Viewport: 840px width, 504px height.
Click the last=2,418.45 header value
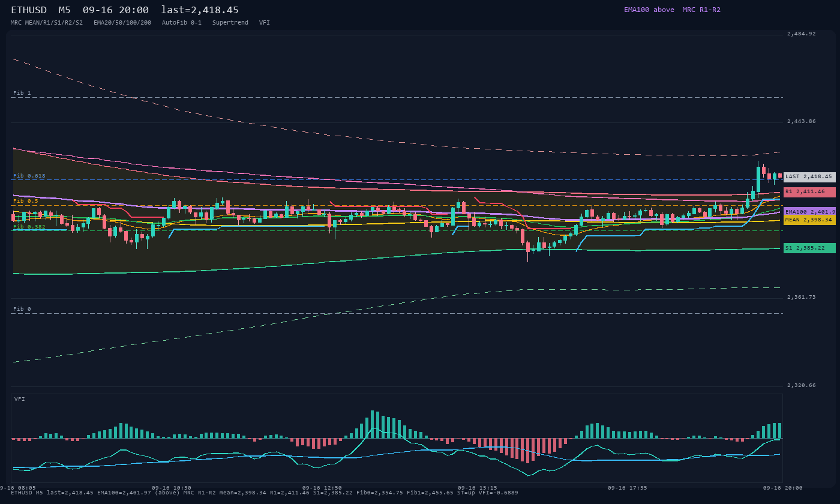200,10
